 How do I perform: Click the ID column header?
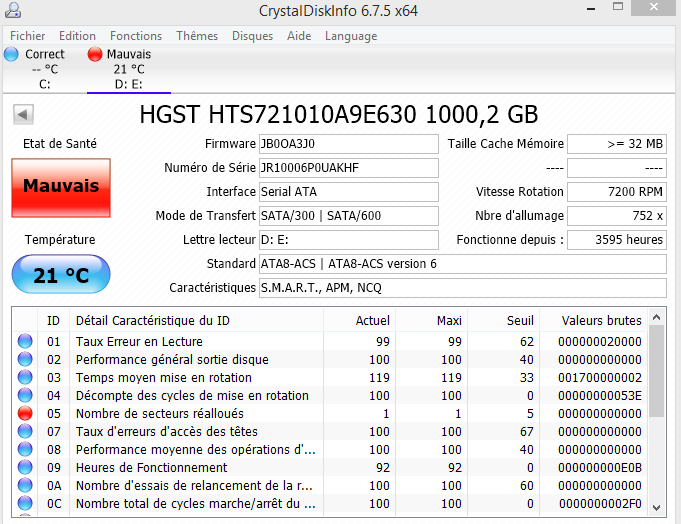tap(53, 320)
